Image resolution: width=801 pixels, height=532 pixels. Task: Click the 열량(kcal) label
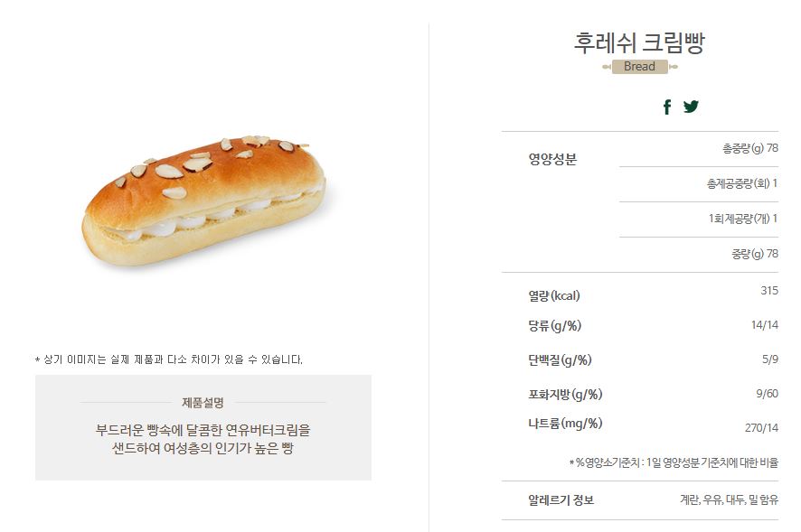point(554,295)
